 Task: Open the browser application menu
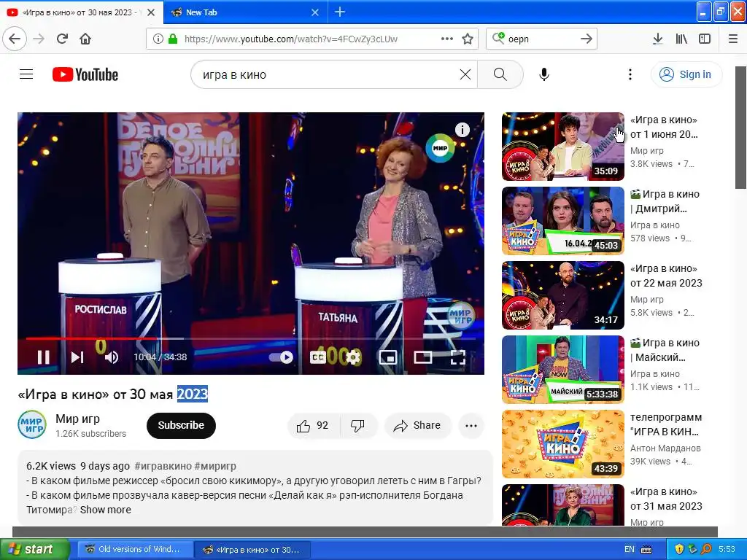(733, 39)
